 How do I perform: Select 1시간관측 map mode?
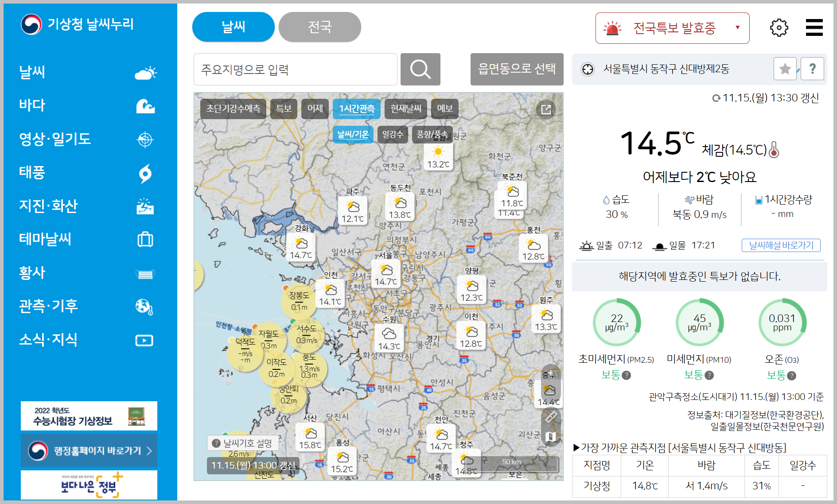357,109
